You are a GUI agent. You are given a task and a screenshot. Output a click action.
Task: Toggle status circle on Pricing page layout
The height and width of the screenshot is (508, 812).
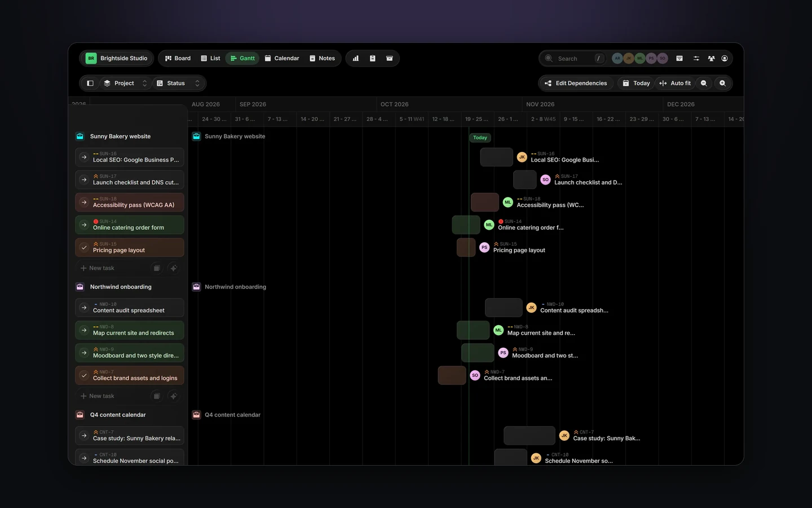[x=84, y=247]
